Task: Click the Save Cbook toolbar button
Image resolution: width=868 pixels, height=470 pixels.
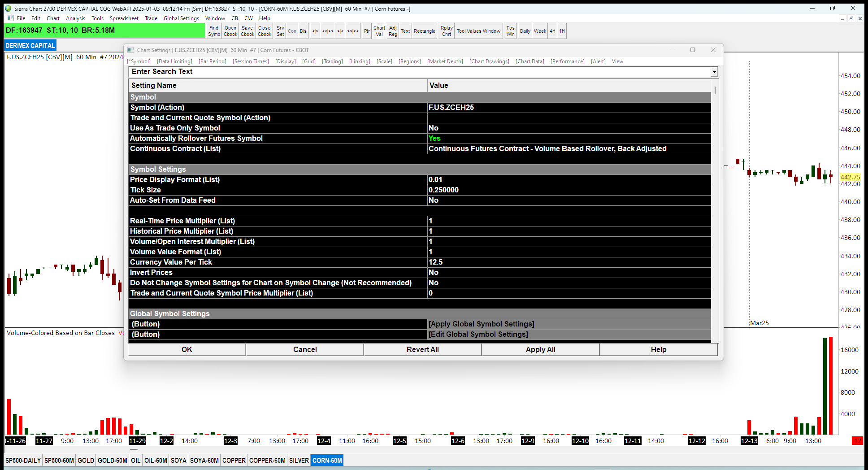Action: [247, 31]
